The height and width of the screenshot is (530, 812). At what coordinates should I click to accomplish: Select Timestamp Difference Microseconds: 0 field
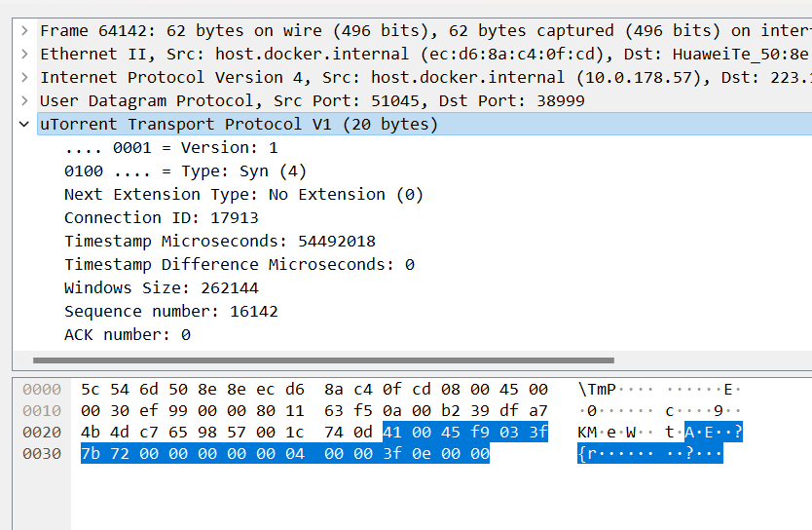pyautogui.click(x=240, y=264)
